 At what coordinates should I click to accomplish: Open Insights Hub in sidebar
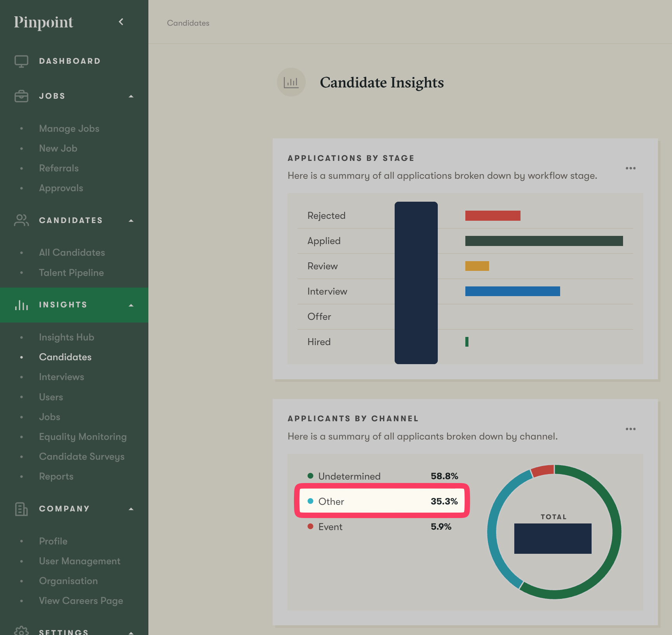[x=66, y=337]
